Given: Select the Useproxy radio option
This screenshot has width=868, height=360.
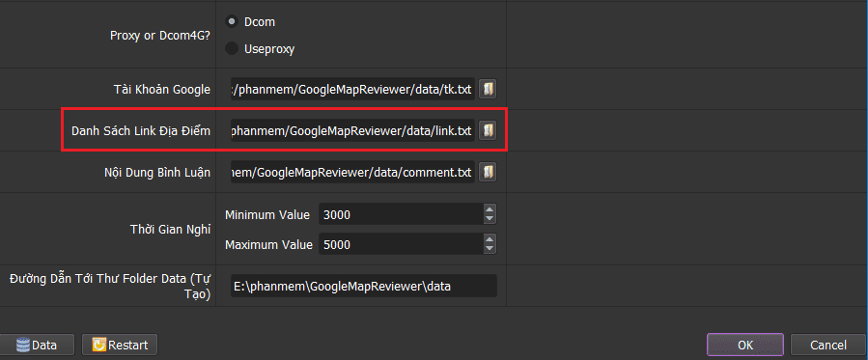Looking at the screenshot, I should point(232,48).
